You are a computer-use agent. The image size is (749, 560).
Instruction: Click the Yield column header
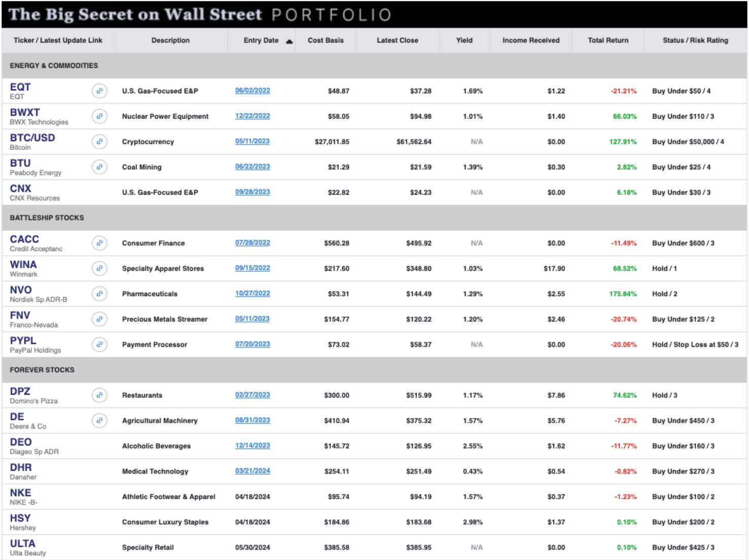[464, 40]
